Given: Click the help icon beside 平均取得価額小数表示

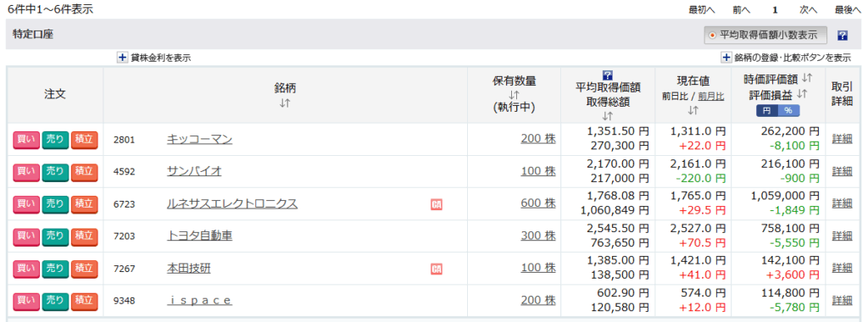Looking at the screenshot, I should [843, 36].
